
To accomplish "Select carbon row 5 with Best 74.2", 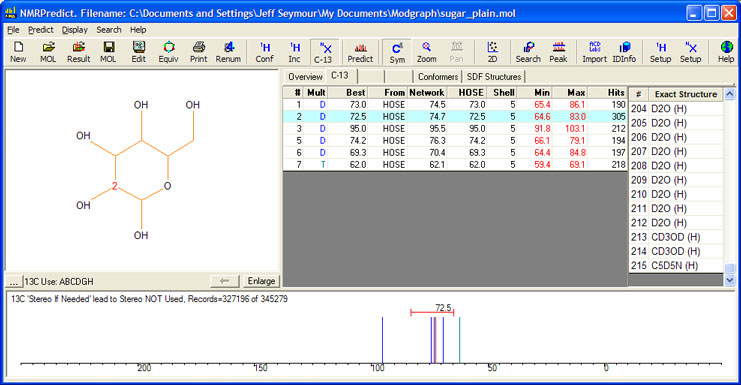I will click(x=455, y=141).
